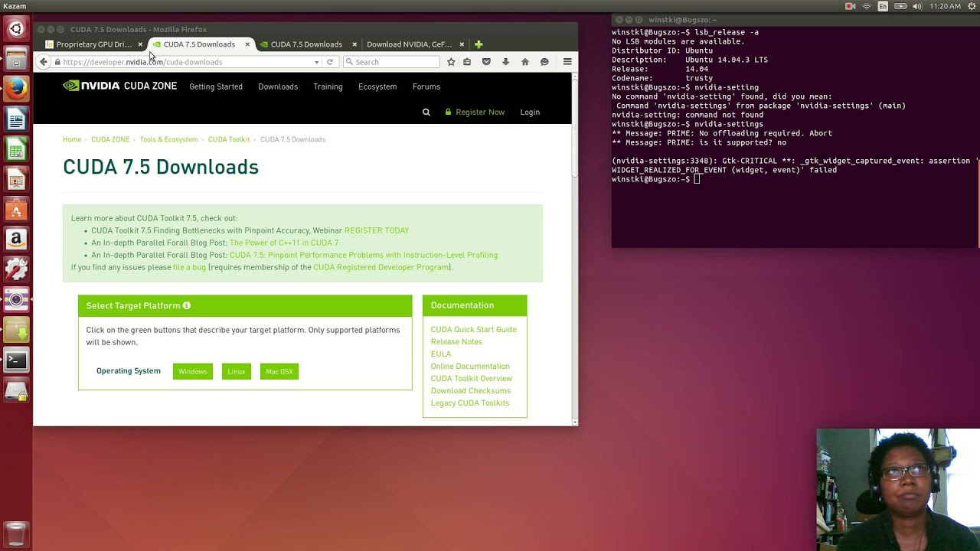Click the Firefox icon in the launcher
Viewport: 980px width, 551px height.
pos(16,89)
